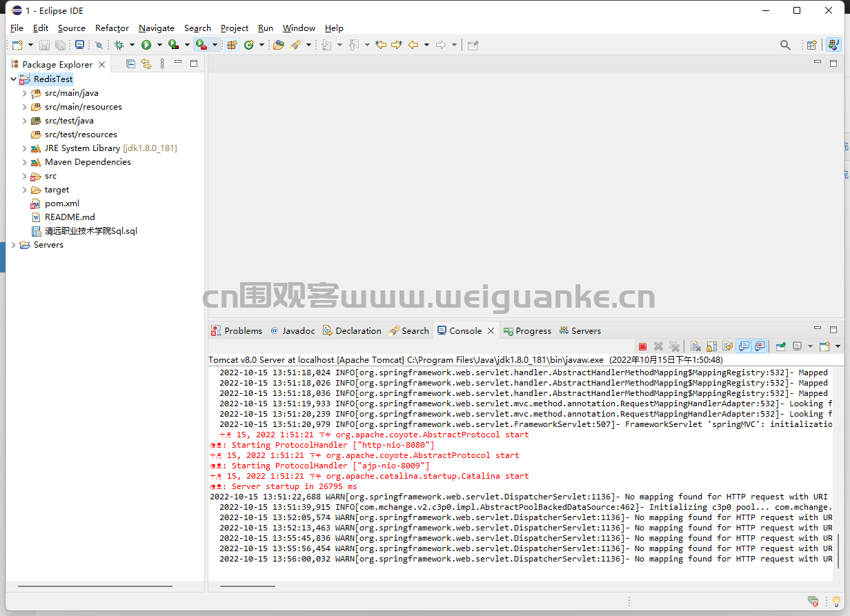The image size is (850, 616).
Task: Open the Terminal icon in toolbar
Action: (x=79, y=45)
